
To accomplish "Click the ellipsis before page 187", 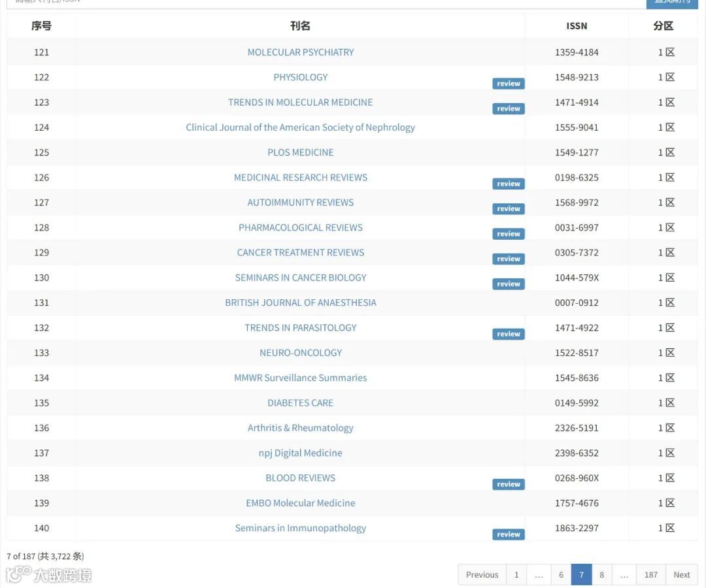I will (624, 574).
